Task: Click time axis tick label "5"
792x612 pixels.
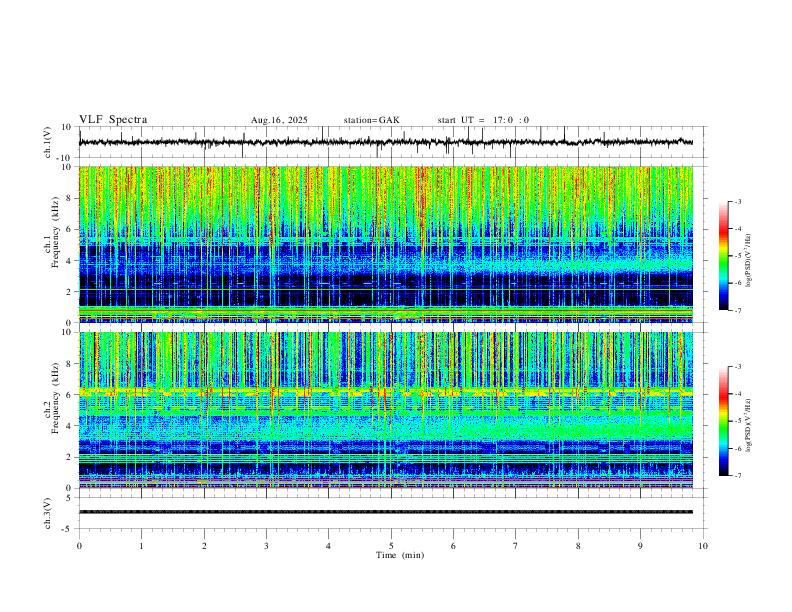Action: click(391, 546)
